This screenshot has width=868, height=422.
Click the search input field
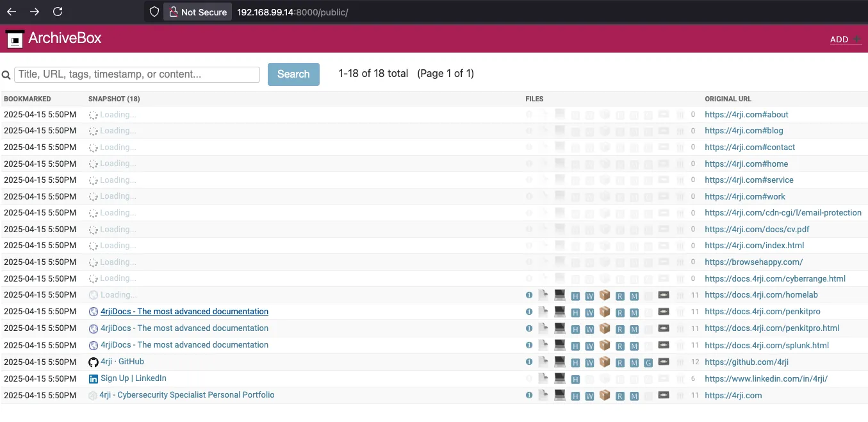(x=136, y=74)
